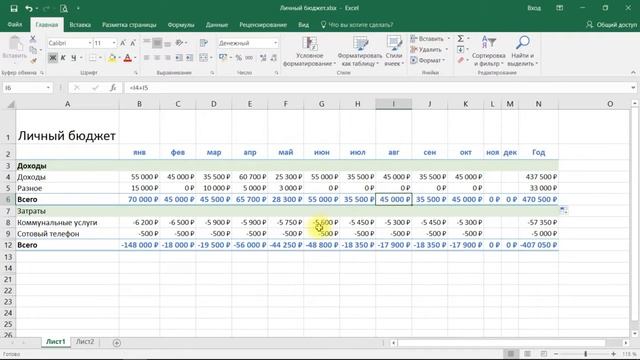Screen dimensions: 640x360
Task: Open Форматировать как таблицу gallery
Action: point(360,51)
